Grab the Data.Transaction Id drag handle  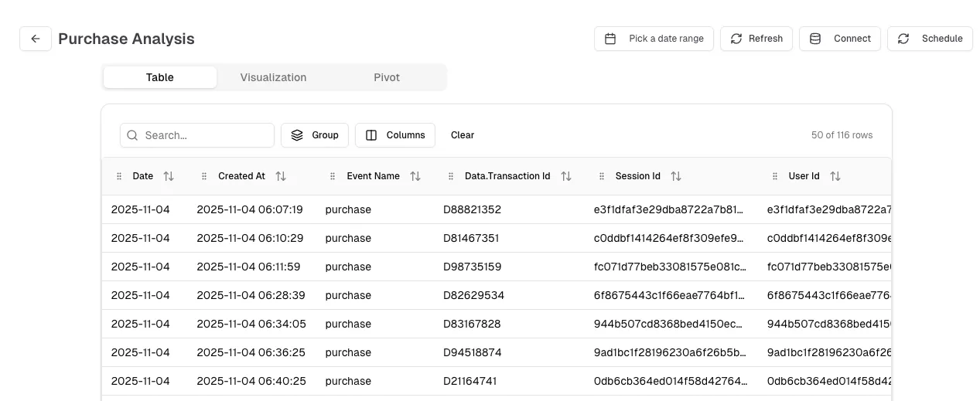451,176
